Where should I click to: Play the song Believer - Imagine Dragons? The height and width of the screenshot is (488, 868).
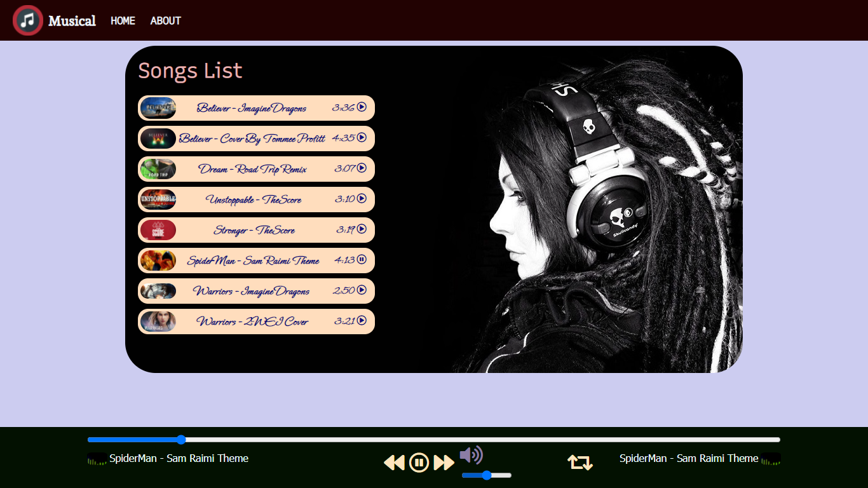click(x=361, y=108)
